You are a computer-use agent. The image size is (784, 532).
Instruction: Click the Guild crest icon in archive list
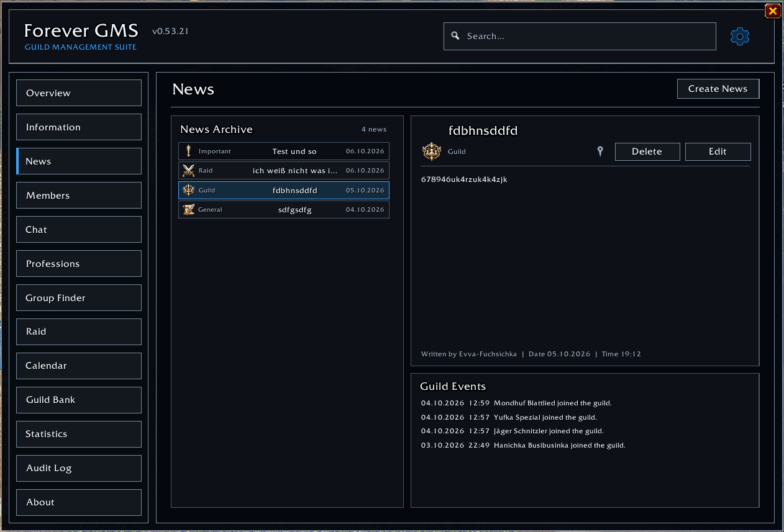point(189,190)
